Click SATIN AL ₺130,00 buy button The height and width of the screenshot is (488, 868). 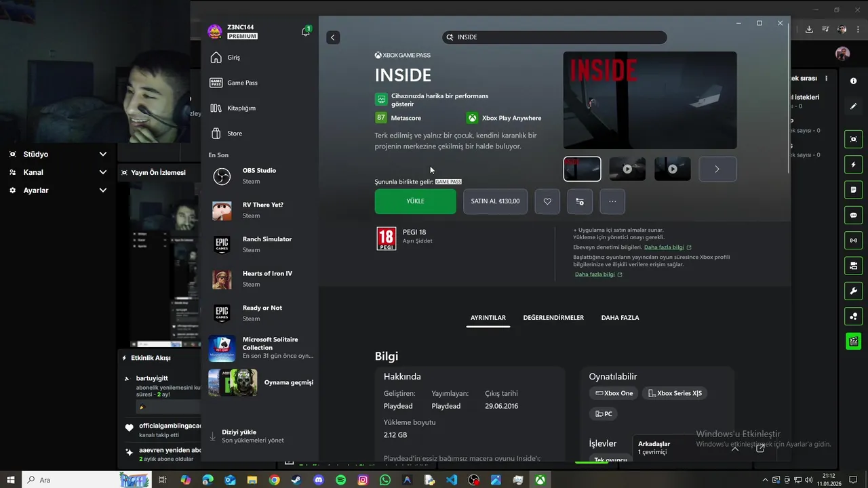click(x=495, y=201)
